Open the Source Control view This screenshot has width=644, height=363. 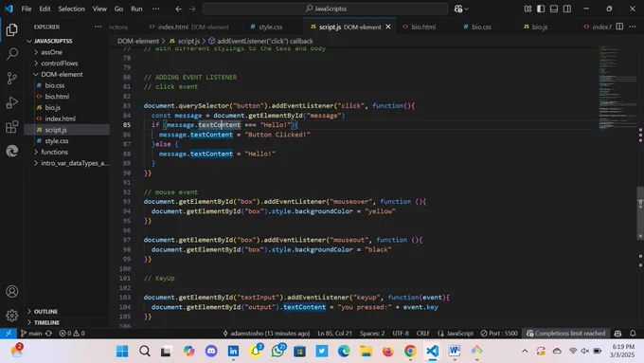pos(12,78)
